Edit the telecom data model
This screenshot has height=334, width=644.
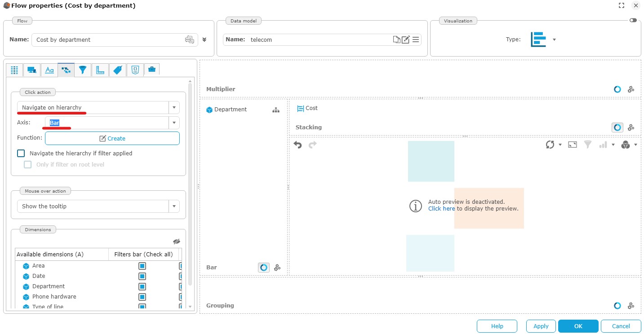click(x=405, y=40)
